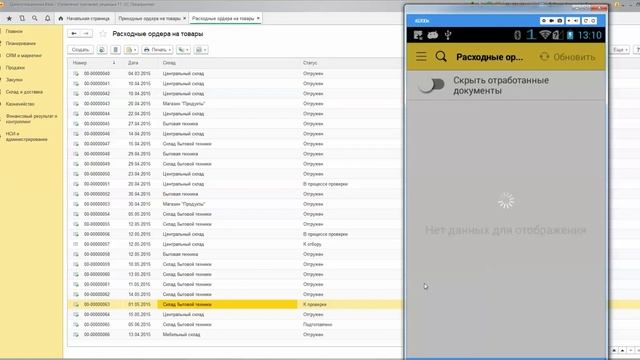Sort the list by the Дата column header
The height and width of the screenshot is (360, 640).
click(x=133, y=63)
